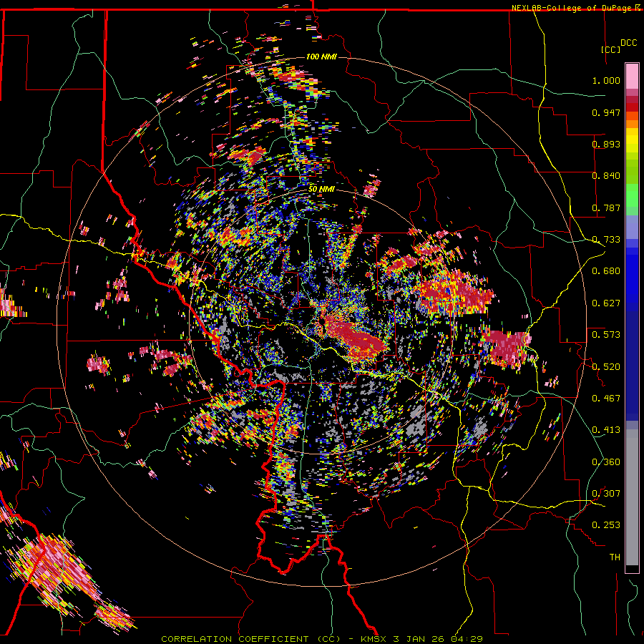Click the 0.680 color scale value
This screenshot has width=644, height=644.
(606, 271)
